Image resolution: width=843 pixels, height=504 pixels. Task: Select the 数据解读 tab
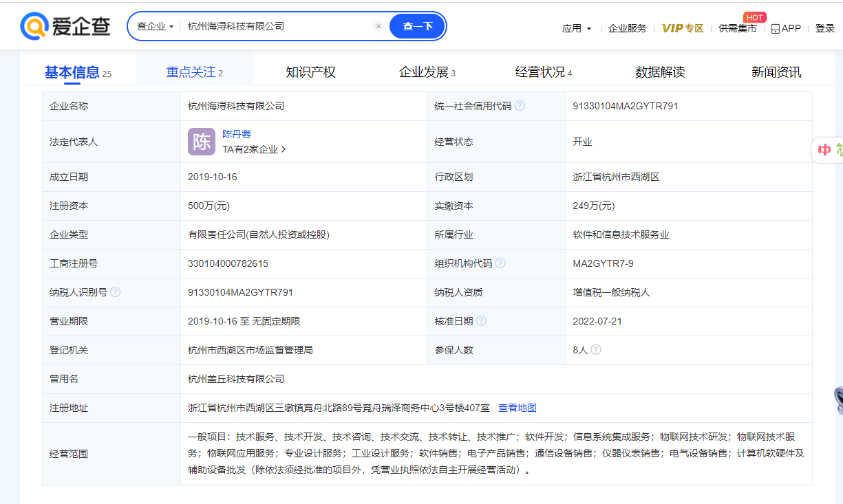point(660,72)
